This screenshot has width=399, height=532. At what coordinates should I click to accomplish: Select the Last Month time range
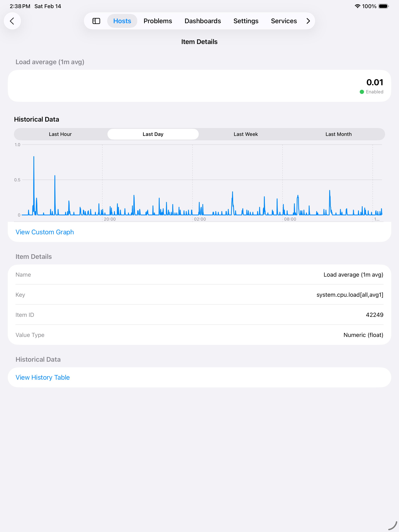[x=338, y=134]
